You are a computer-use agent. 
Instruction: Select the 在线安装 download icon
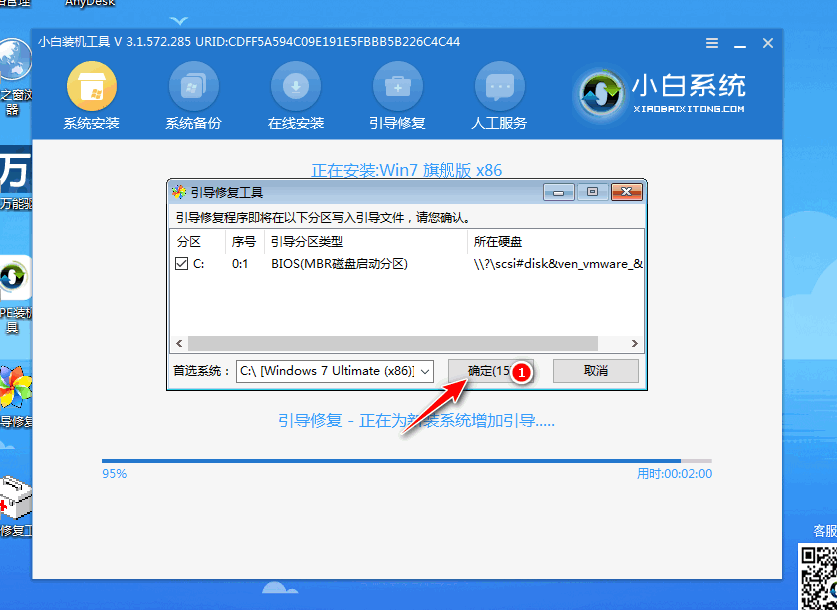295,87
